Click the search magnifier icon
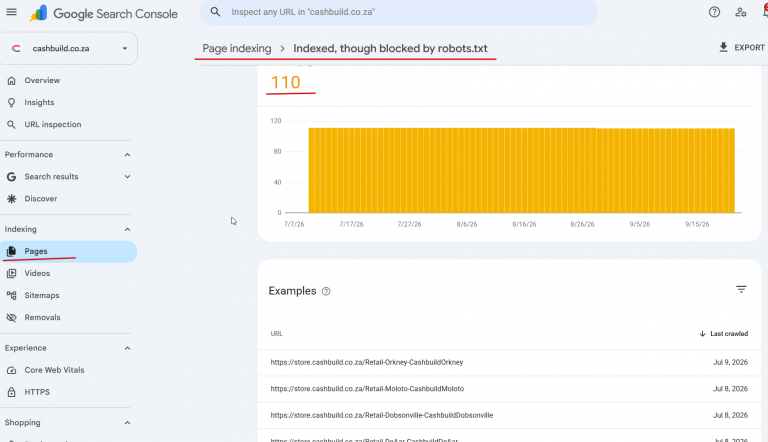 [215, 12]
